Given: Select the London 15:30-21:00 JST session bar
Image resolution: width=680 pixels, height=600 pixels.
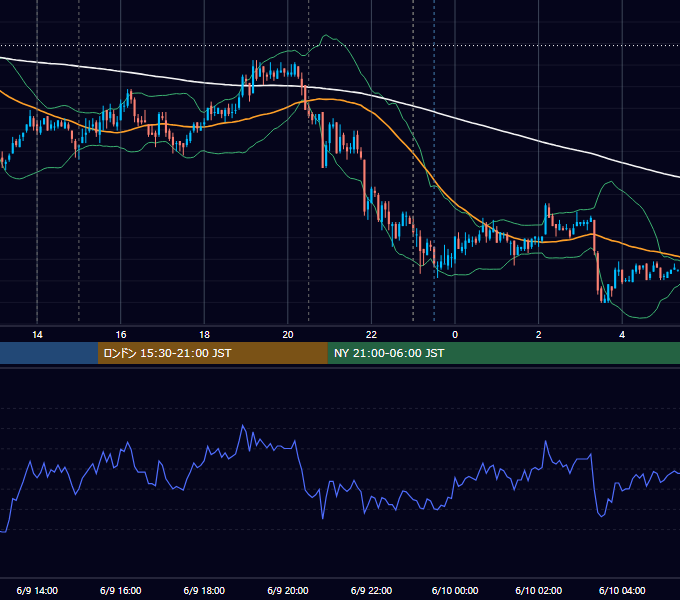Looking at the screenshot, I should (212, 353).
